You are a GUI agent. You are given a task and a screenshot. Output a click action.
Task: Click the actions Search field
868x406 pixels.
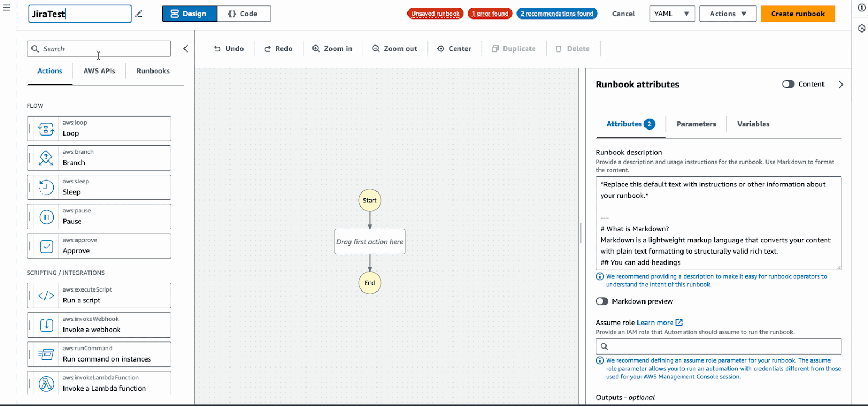99,49
